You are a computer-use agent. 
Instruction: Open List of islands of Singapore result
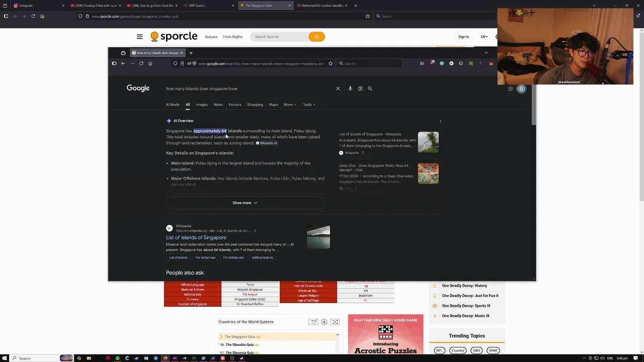[x=196, y=237]
